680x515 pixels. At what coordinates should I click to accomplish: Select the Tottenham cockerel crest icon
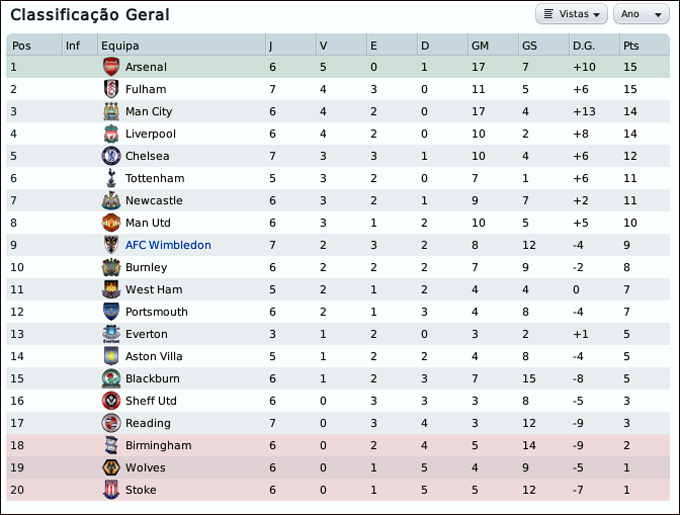(x=110, y=178)
